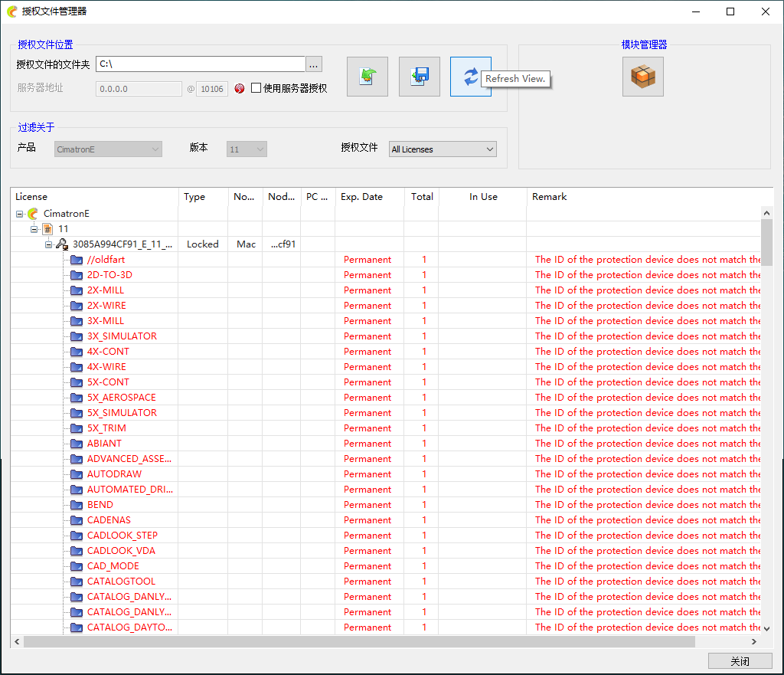The width and height of the screenshot is (784, 675).
Task: Click the //oldfart folder icon
Action: tap(77, 260)
